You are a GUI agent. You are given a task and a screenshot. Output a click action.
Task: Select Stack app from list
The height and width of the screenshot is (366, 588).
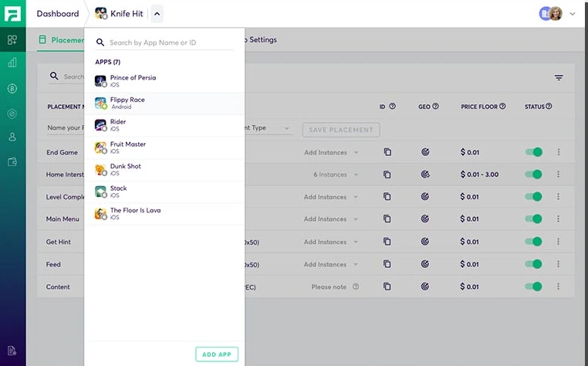pos(164,191)
